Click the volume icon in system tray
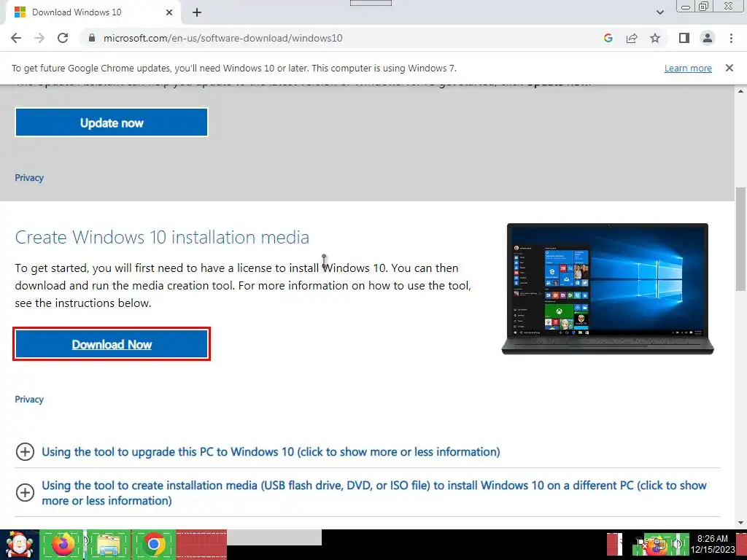747x560 pixels. tap(677, 544)
